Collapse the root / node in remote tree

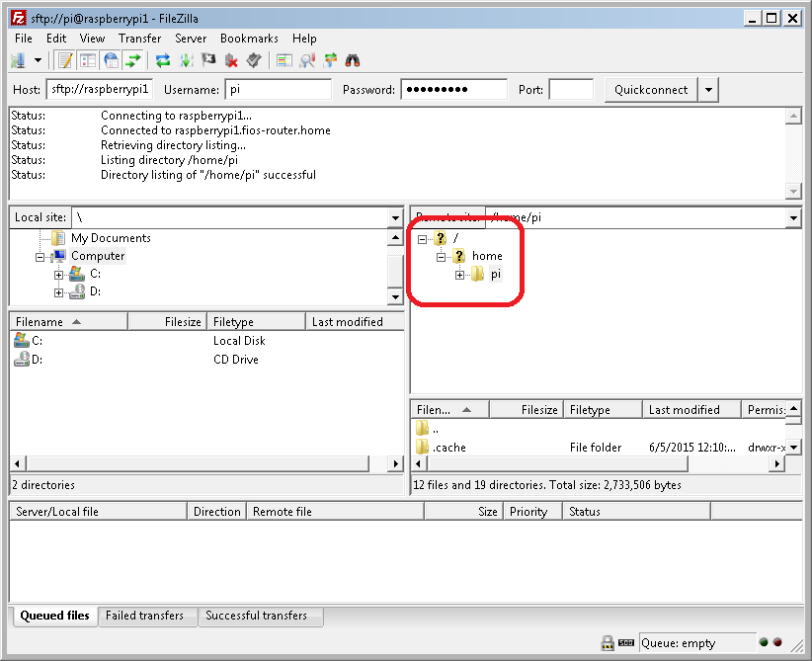coord(422,239)
